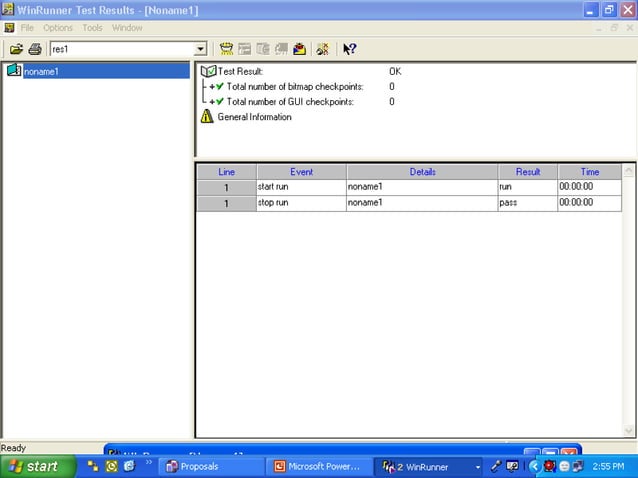Image resolution: width=638 pixels, height=478 pixels.
Task: Show hidden system tray icons
Action: (535, 467)
